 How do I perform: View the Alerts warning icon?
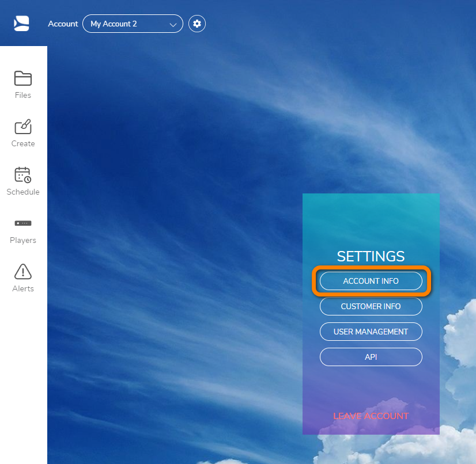tap(23, 271)
